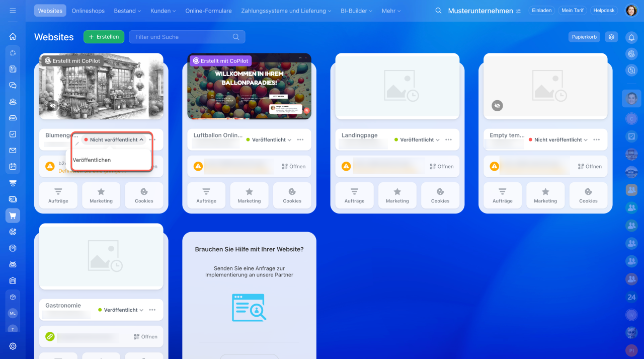Open the chat bubbles sidebar icon
The image size is (644, 359).
[x=13, y=85]
